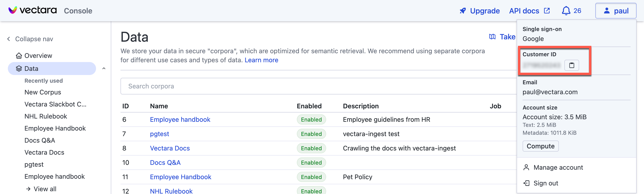Click the Manage account person icon
The width and height of the screenshot is (644, 194).
point(526,167)
